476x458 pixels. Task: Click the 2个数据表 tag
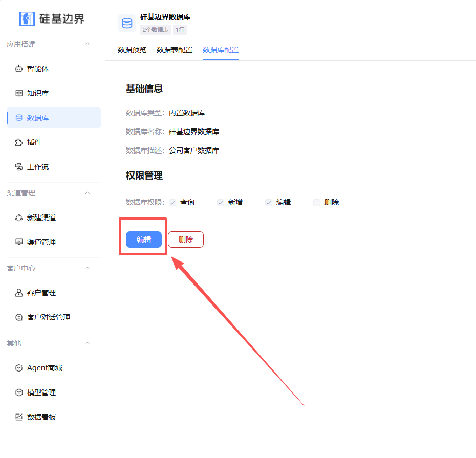(x=156, y=30)
